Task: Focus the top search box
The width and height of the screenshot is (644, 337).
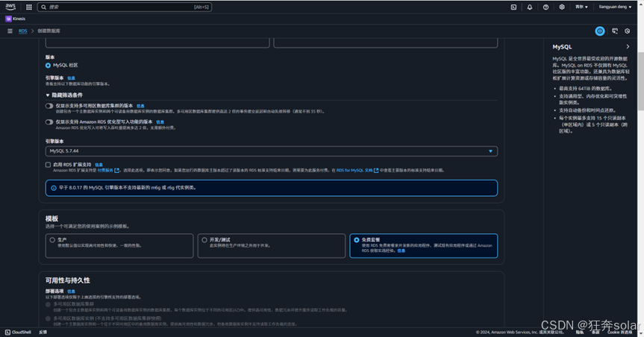Action: click(125, 7)
